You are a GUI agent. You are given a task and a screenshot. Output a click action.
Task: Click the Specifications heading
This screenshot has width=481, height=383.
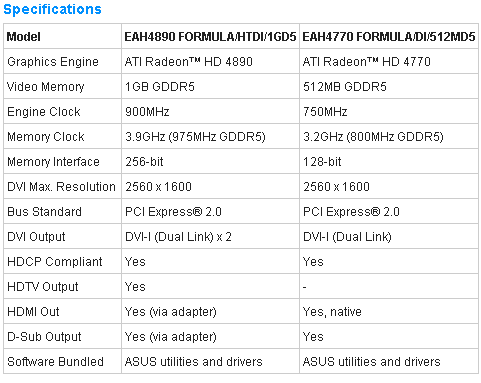[x=52, y=9]
